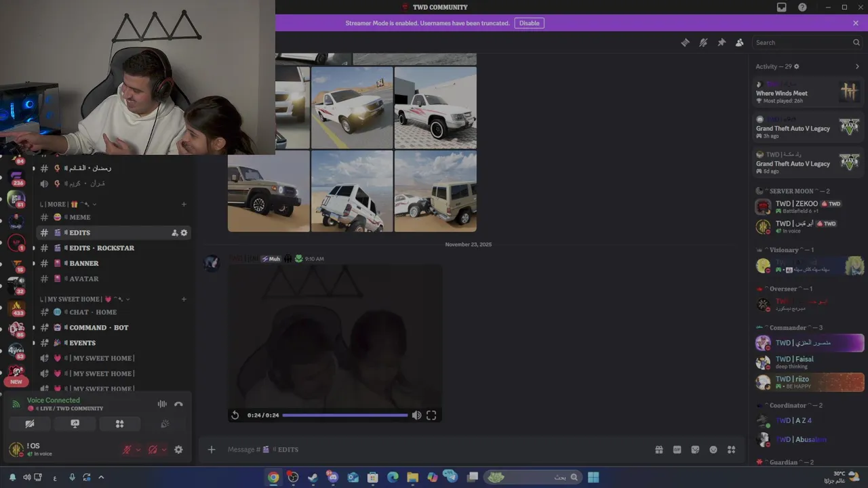
Task: Type in Message #EDITS box
Action: 434,449
